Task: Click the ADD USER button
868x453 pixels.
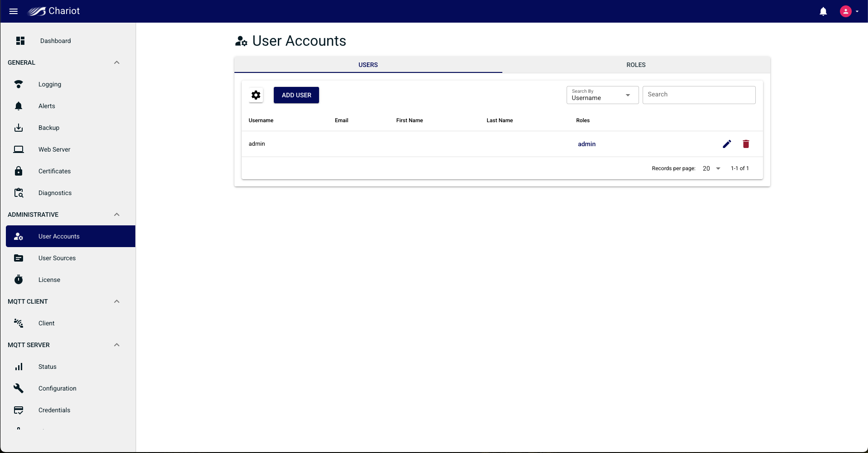Action: click(296, 95)
